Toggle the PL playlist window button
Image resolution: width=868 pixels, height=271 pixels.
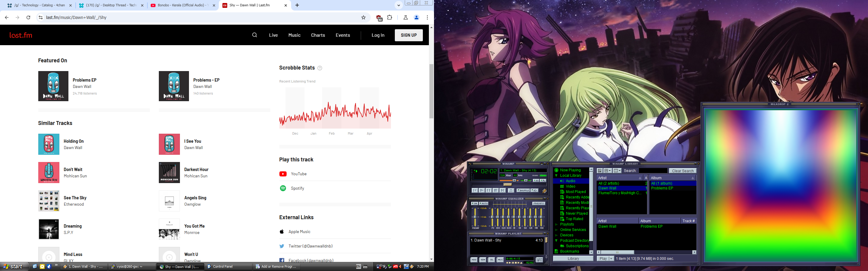click(543, 181)
